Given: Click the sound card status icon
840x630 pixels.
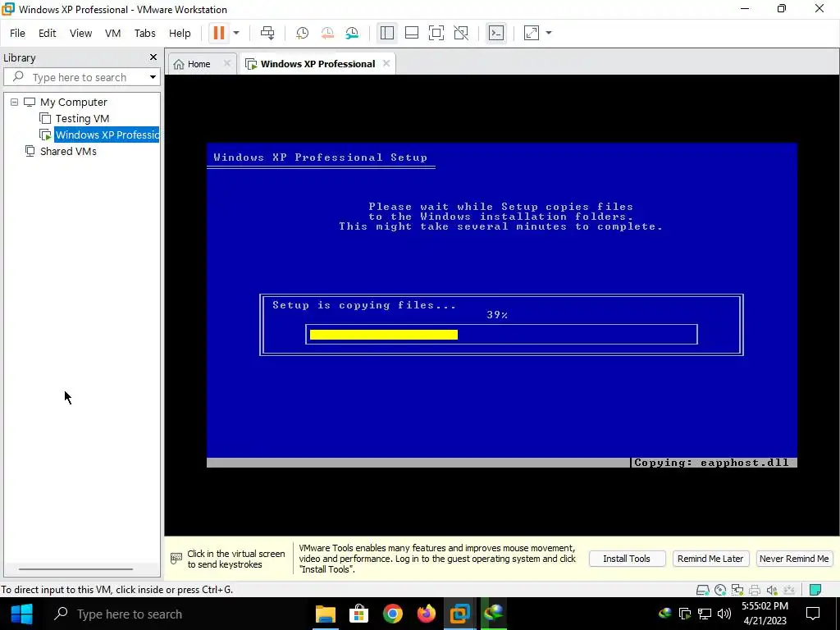Looking at the screenshot, I should [x=772, y=590].
